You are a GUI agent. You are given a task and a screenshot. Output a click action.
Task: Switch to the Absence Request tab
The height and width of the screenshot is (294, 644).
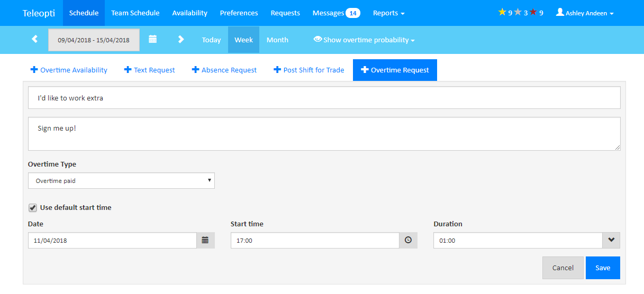(x=224, y=70)
